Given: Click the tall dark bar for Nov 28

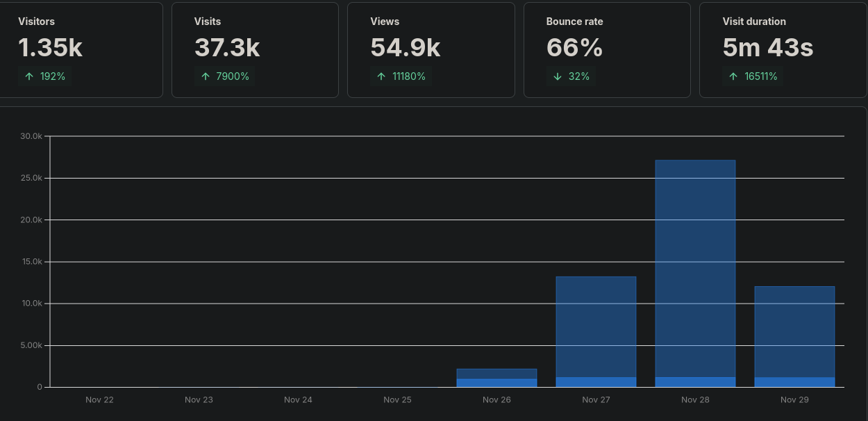Looking at the screenshot, I should point(695,267).
